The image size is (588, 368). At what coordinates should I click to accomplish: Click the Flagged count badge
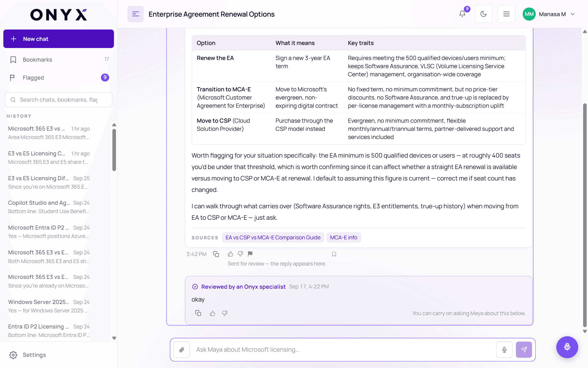coord(105,78)
